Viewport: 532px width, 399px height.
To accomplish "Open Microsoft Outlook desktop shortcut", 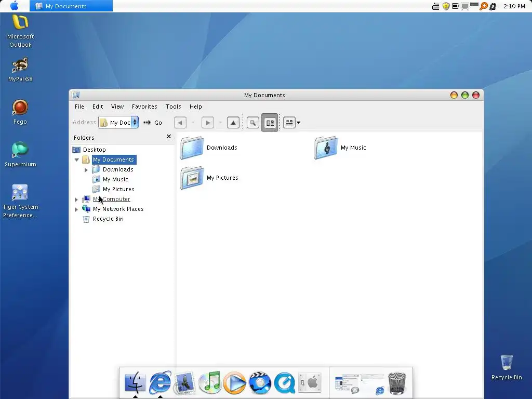I will pos(20,31).
